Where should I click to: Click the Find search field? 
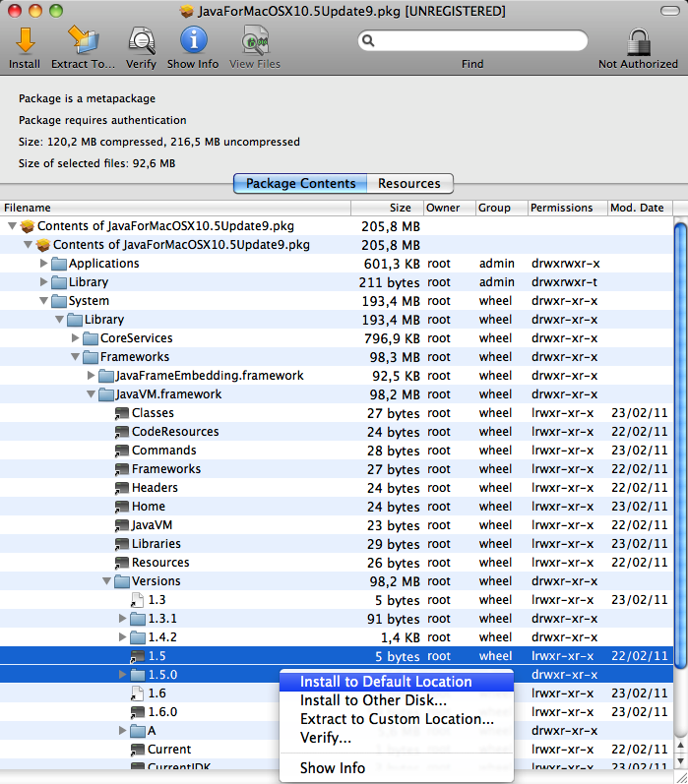click(x=472, y=40)
